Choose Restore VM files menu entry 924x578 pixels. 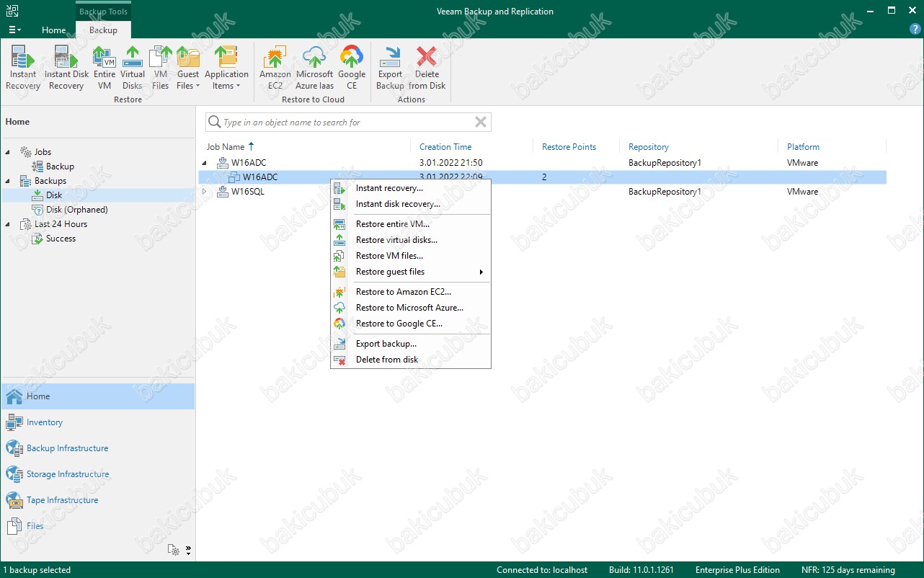411,256
